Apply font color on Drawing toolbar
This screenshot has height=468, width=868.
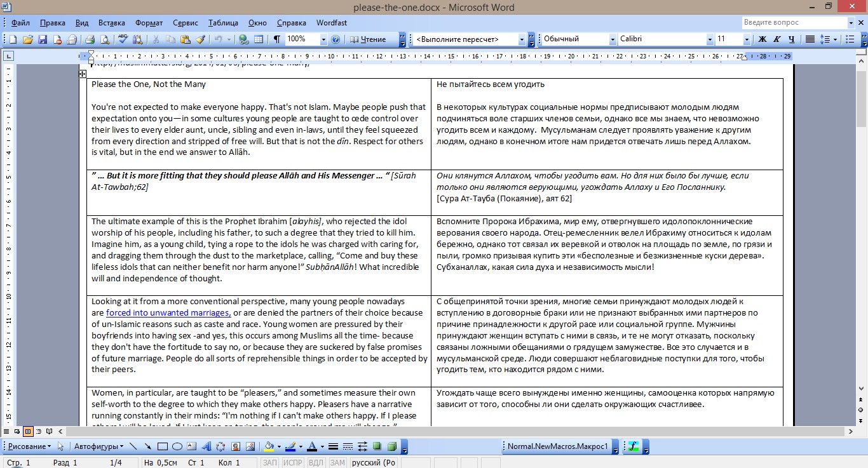point(311,446)
